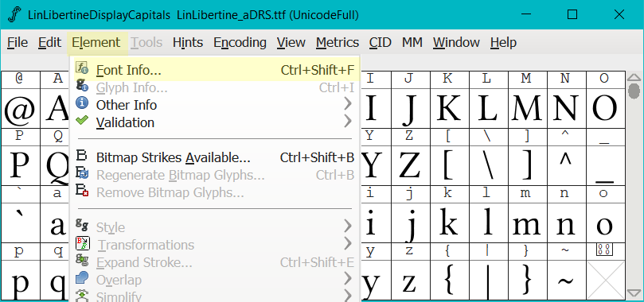The image size is (644, 302).
Task: Open the Encoding menu
Action: [240, 42]
